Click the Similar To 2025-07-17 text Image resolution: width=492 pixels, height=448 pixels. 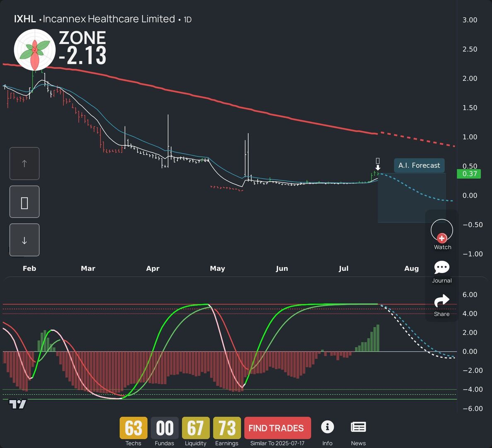tap(277, 443)
